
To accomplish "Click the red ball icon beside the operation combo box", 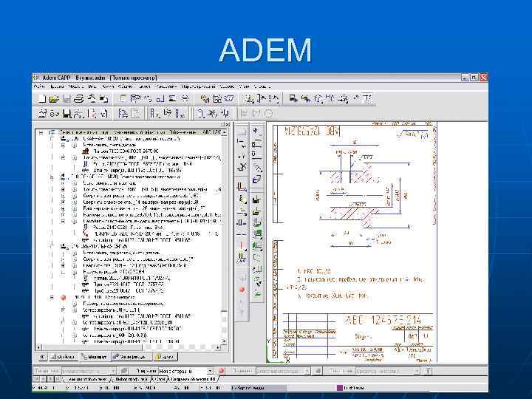I will tap(221, 371).
